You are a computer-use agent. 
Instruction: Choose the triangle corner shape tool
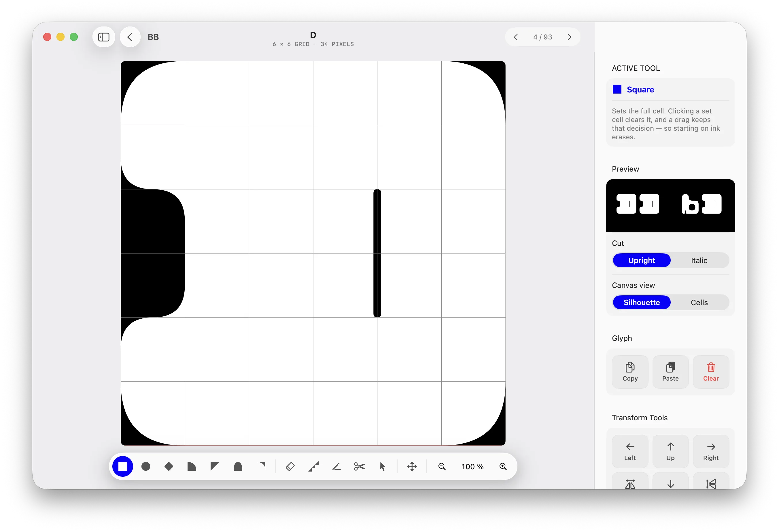click(215, 466)
